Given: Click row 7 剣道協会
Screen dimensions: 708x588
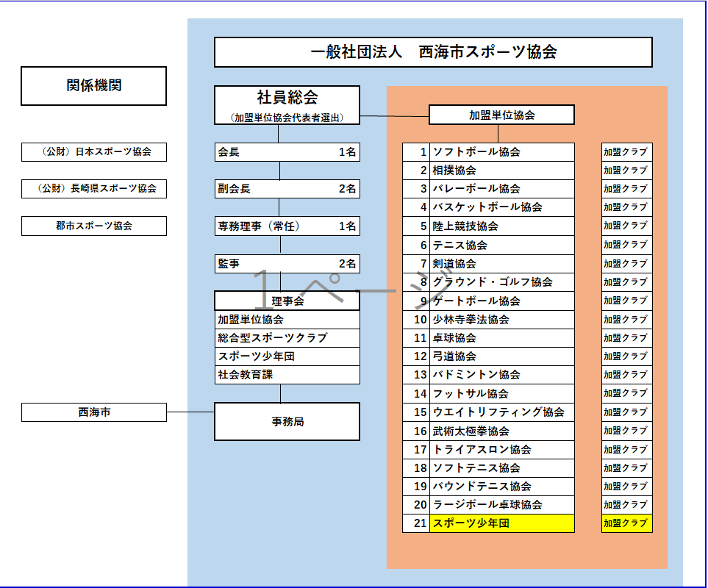Looking at the screenshot, I should pyautogui.click(x=489, y=264).
